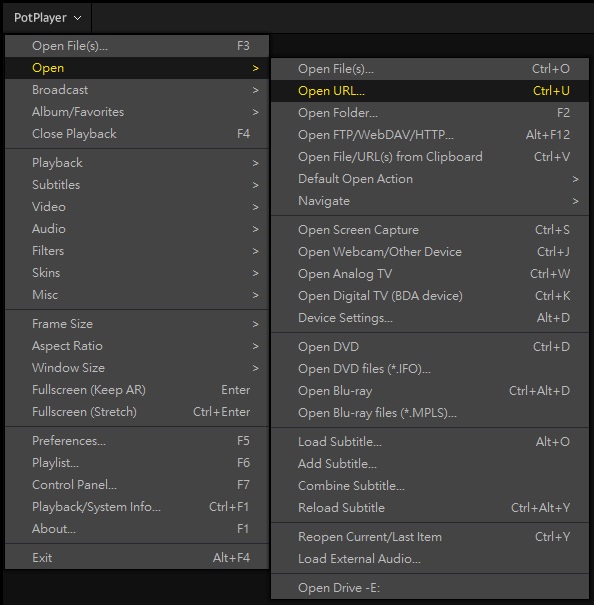Expand the Playback submenu

coord(137,163)
